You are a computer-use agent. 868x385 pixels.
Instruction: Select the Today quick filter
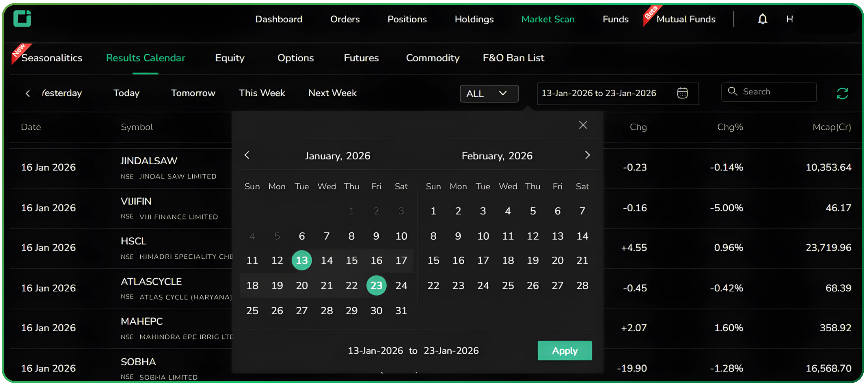pos(126,93)
